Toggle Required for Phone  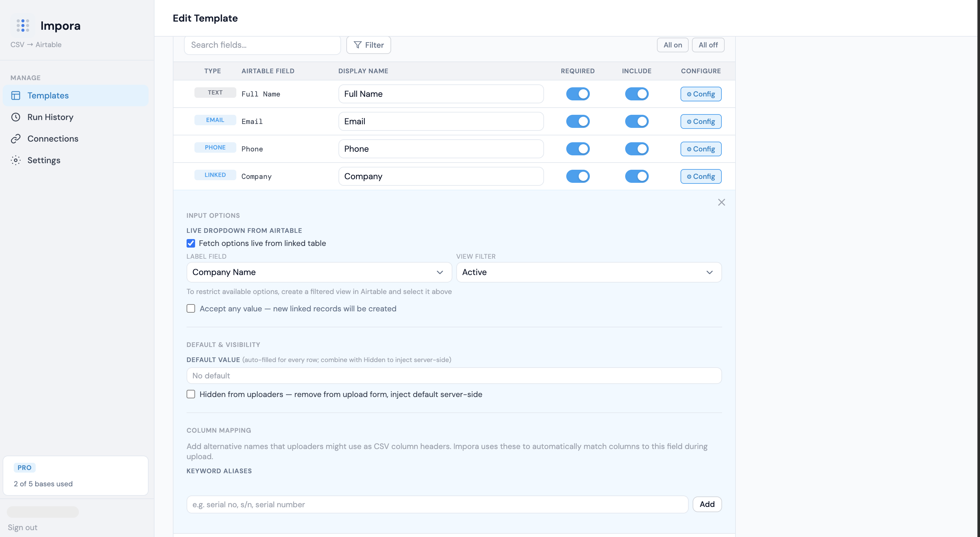pyautogui.click(x=577, y=148)
